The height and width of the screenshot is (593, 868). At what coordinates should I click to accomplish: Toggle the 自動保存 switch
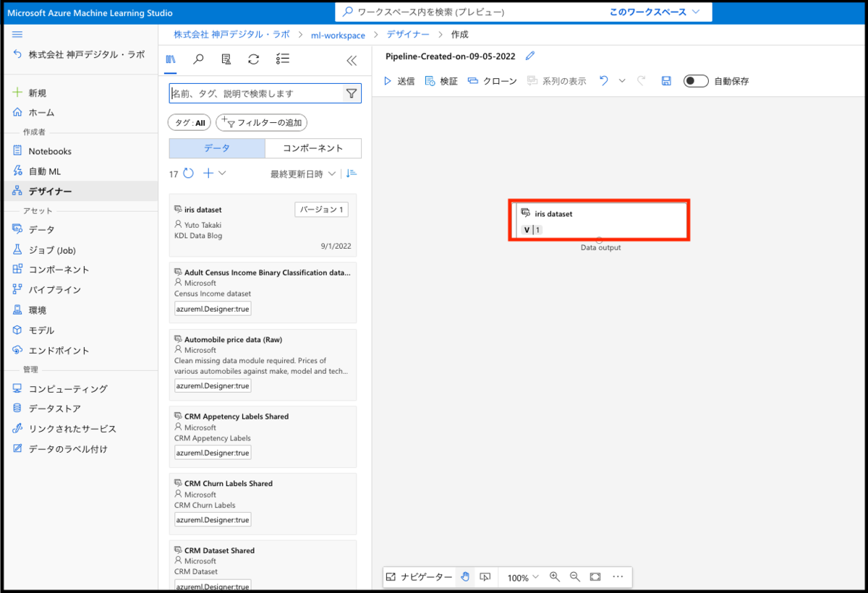tap(696, 81)
